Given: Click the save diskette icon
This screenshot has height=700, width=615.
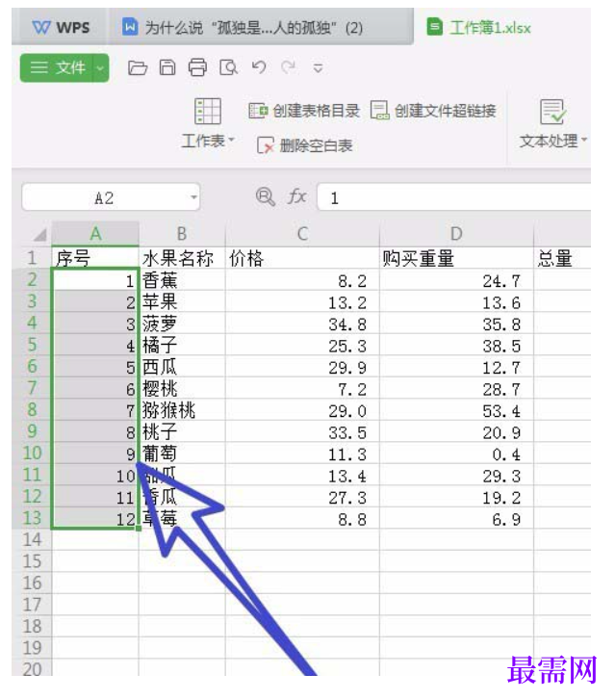Looking at the screenshot, I should point(167,67).
